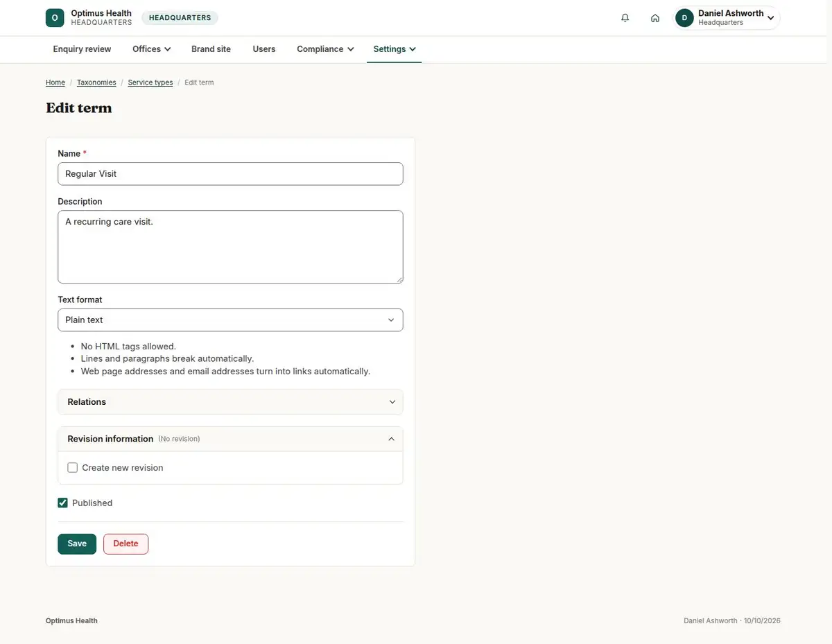Open the Settings menu
The image size is (832, 644).
click(x=395, y=49)
